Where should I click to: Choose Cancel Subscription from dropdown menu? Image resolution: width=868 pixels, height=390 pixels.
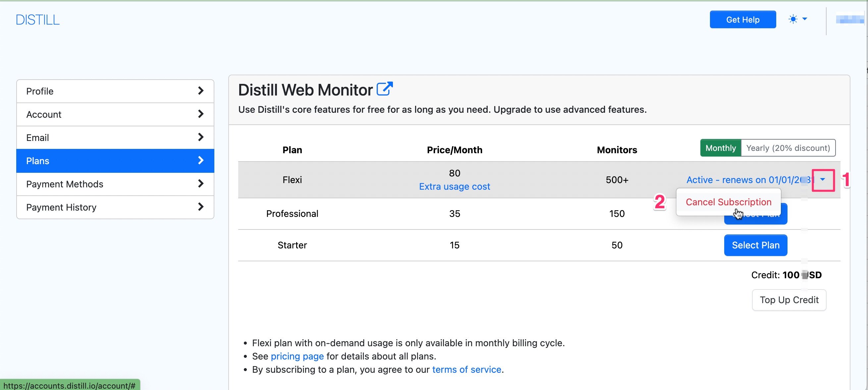coord(728,202)
